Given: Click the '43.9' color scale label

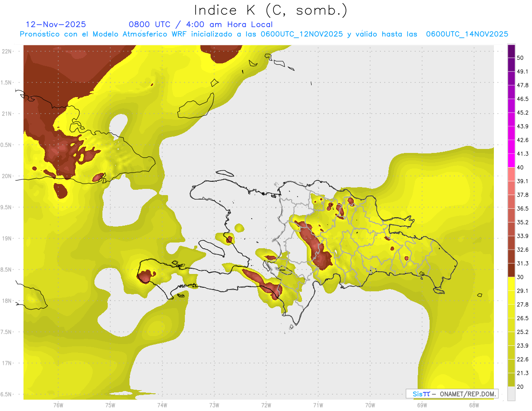Looking at the screenshot, I should click(x=523, y=126).
